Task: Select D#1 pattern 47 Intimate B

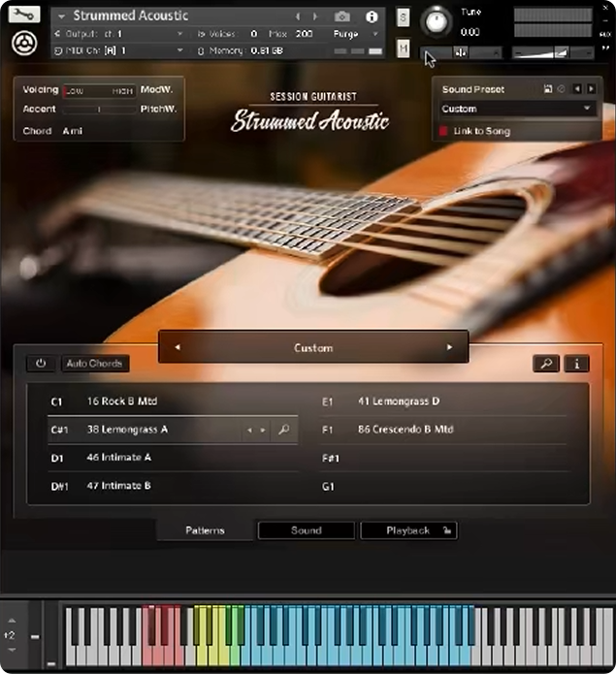Action: click(173, 486)
